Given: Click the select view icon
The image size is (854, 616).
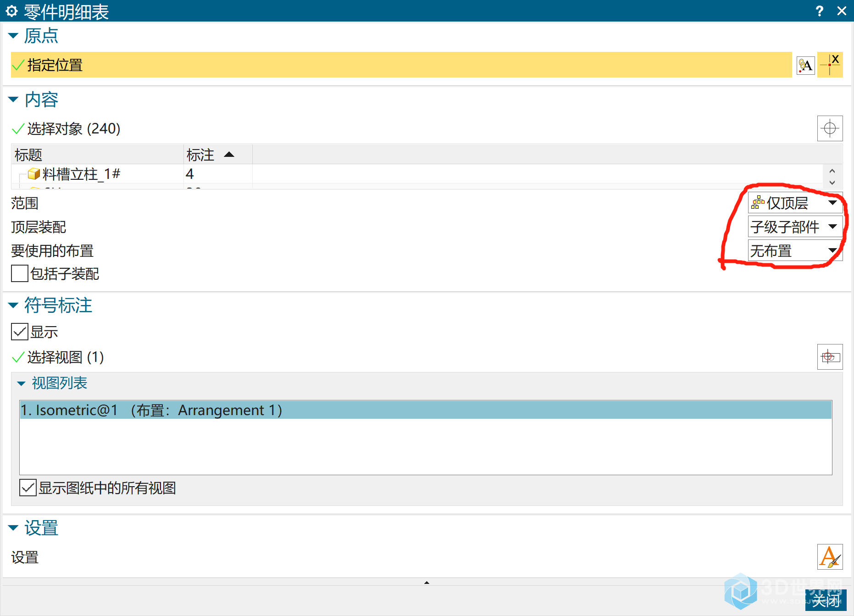Looking at the screenshot, I should 830,357.
